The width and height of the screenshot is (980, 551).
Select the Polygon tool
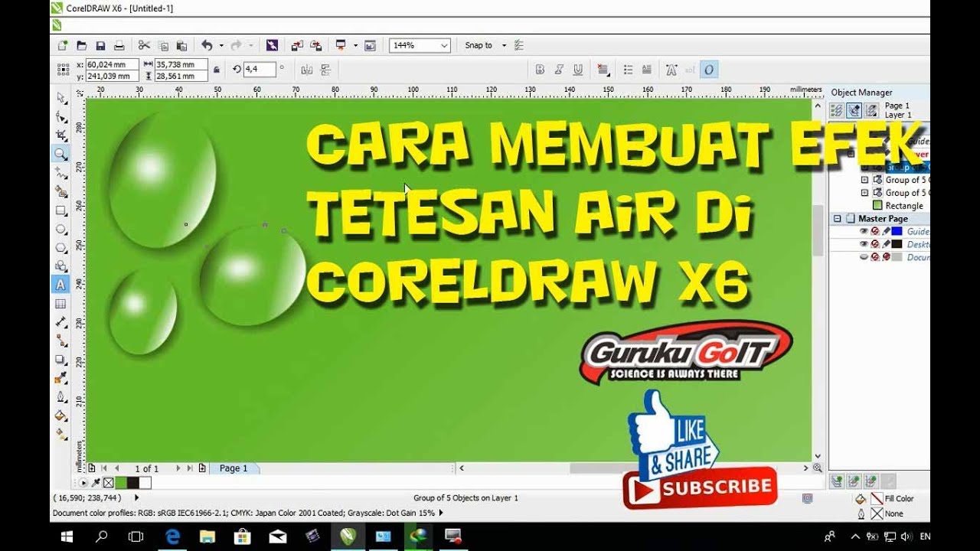60,248
